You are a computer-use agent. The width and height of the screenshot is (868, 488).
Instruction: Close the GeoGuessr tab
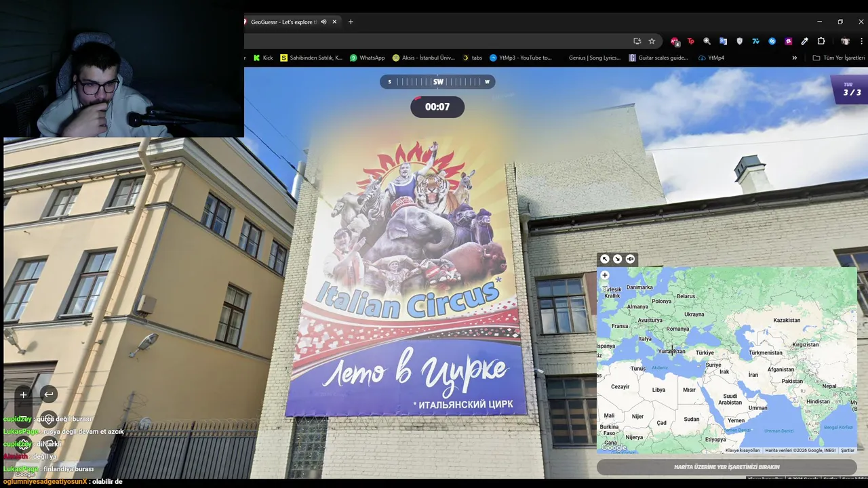[x=334, y=22]
